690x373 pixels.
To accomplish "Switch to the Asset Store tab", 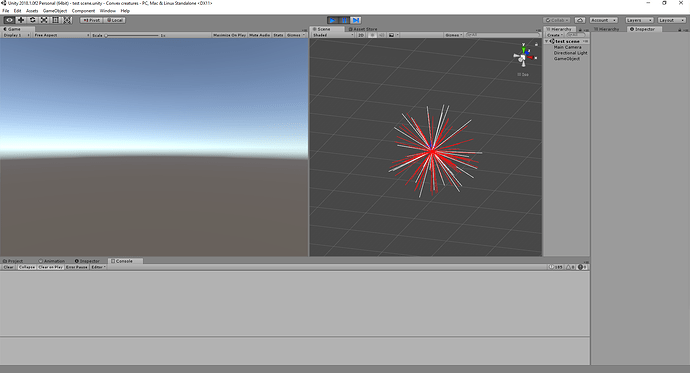I will tap(363, 29).
